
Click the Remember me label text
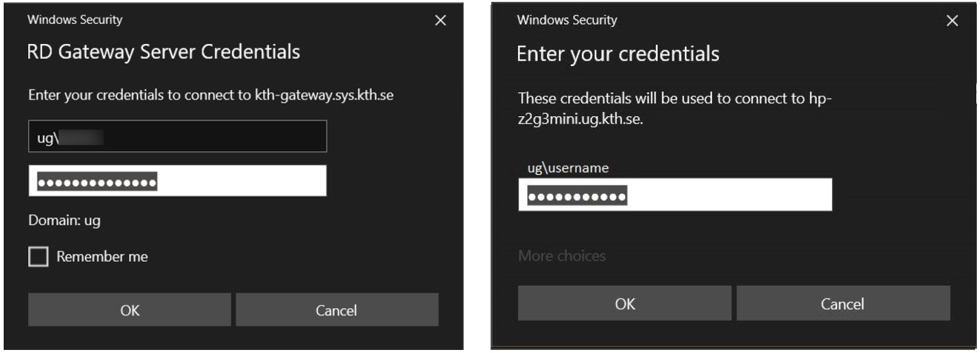tap(102, 257)
